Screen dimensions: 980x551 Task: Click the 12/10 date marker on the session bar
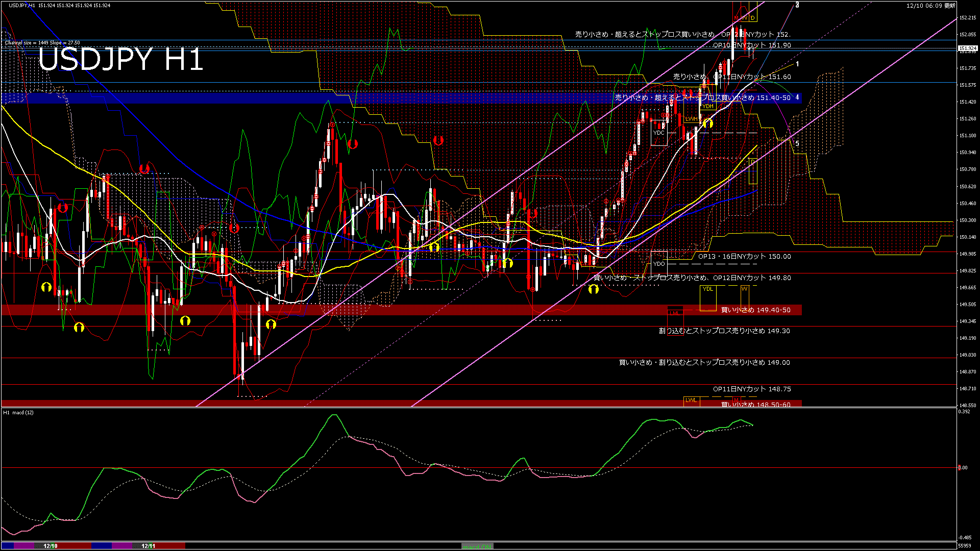[x=51, y=546]
